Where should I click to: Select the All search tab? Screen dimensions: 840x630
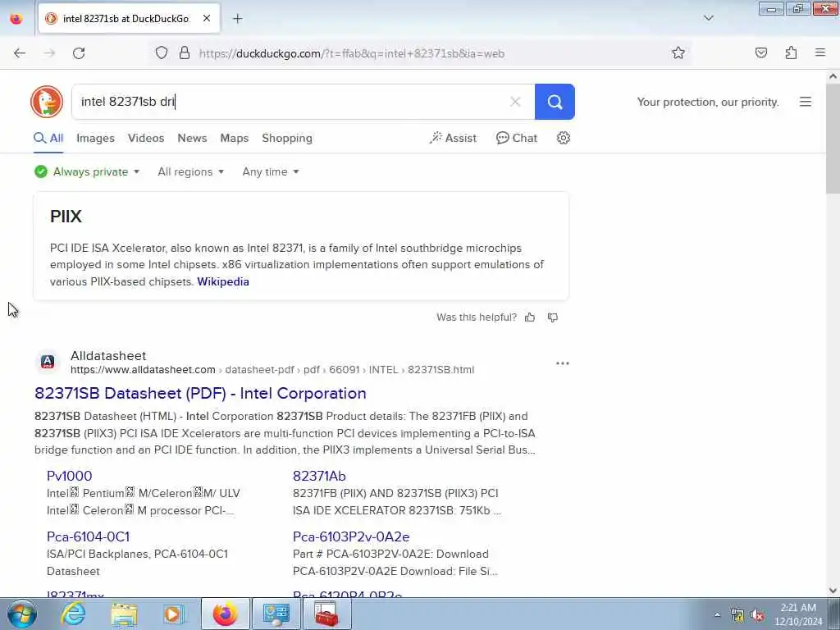tap(48, 138)
